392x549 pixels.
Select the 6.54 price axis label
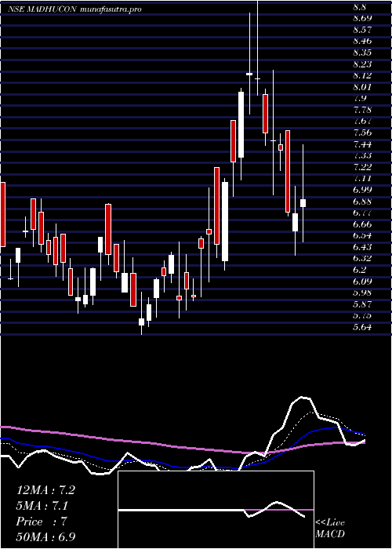click(362, 235)
